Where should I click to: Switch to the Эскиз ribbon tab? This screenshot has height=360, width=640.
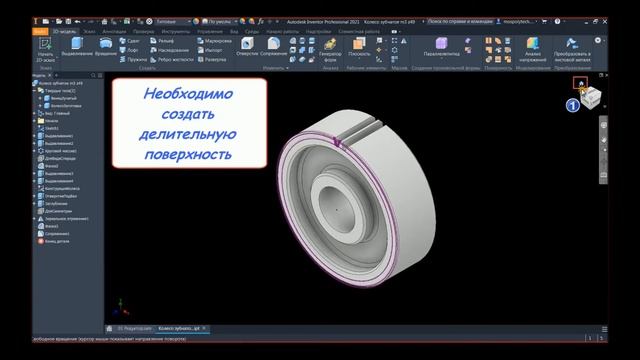[x=89, y=31]
